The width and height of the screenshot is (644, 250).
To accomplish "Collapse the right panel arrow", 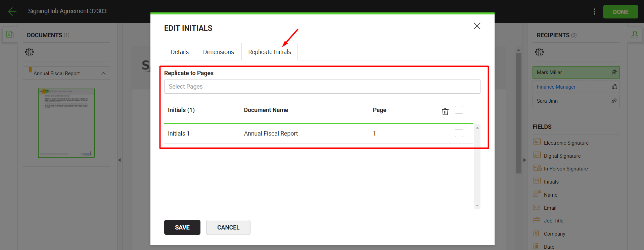I will [x=524, y=160].
